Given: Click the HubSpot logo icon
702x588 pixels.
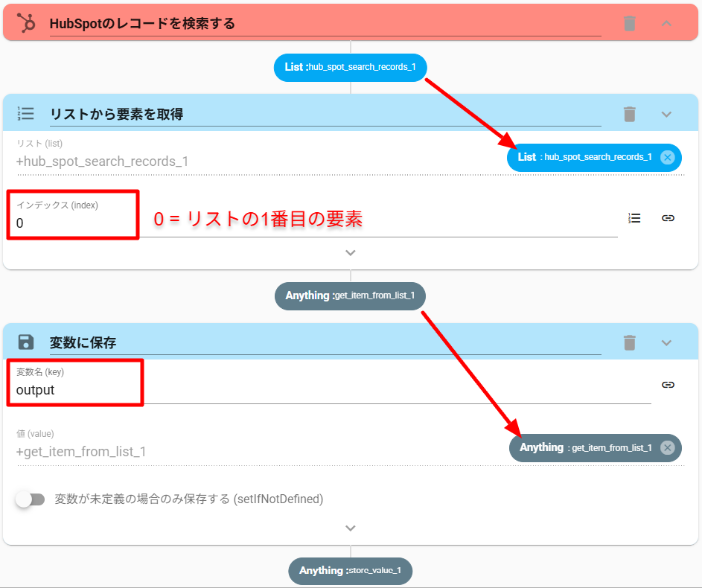Looking at the screenshot, I should [26, 23].
